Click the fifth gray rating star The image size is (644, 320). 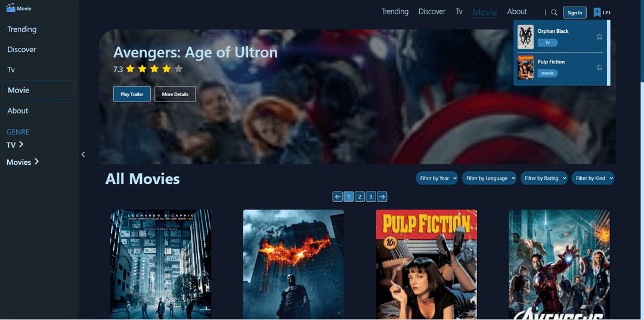[x=178, y=69]
